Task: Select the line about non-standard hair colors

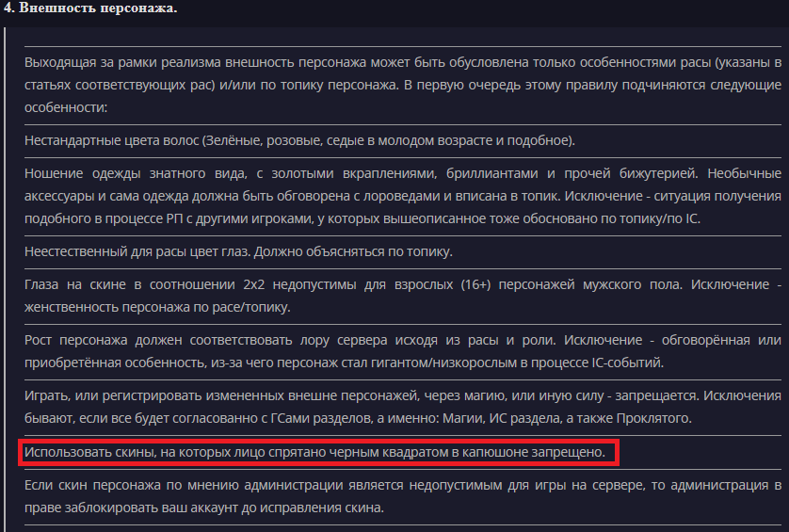Action: [x=299, y=141]
